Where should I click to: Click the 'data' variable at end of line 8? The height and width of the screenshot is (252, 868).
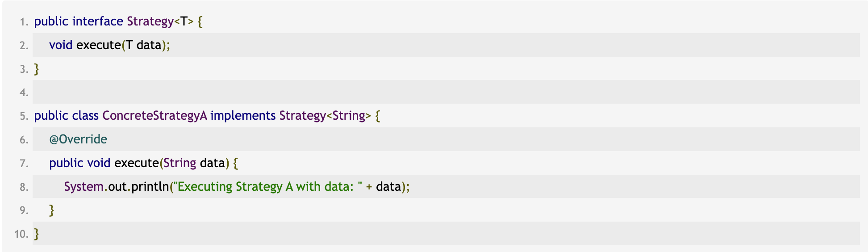pos(388,187)
